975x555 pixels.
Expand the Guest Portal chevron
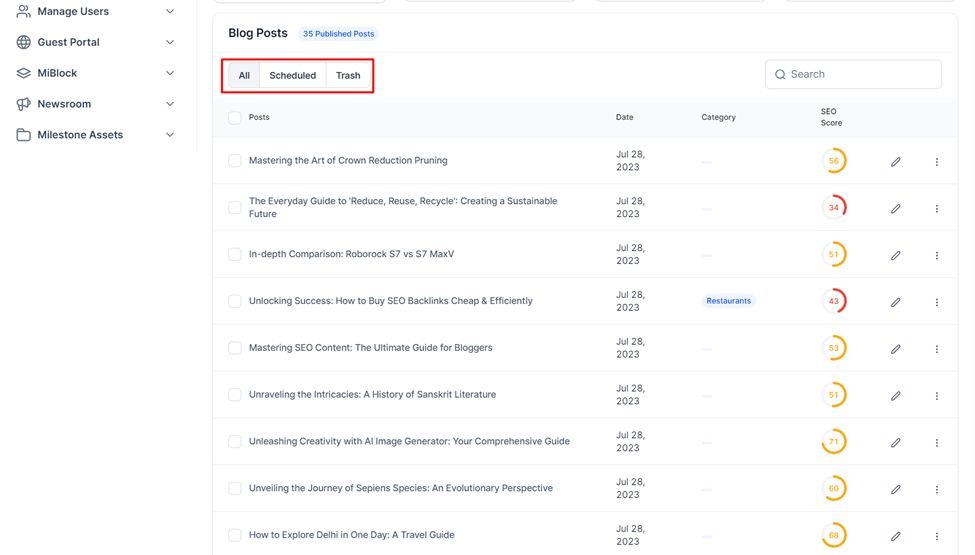pos(170,42)
